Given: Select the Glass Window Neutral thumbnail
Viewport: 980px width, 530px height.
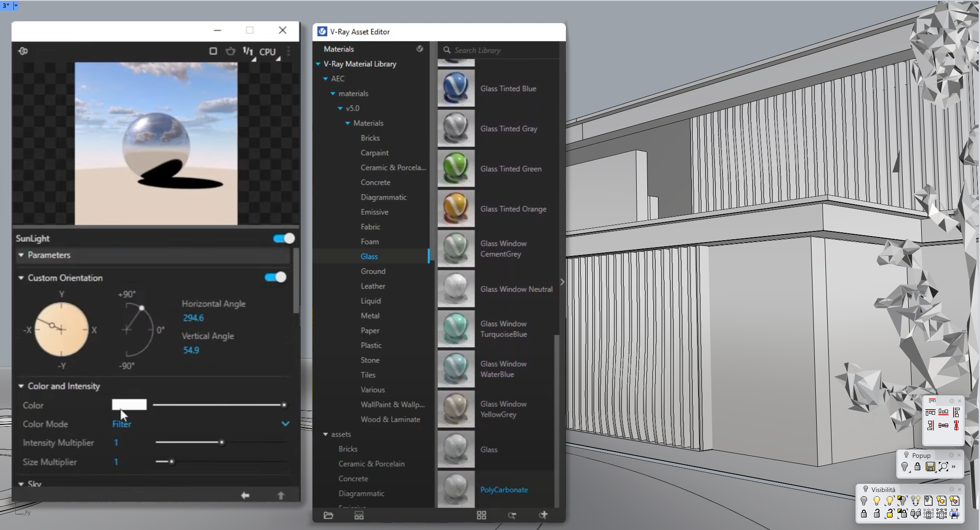Looking at the screenshot, I should pyautogui.click(x=456, y=289).
